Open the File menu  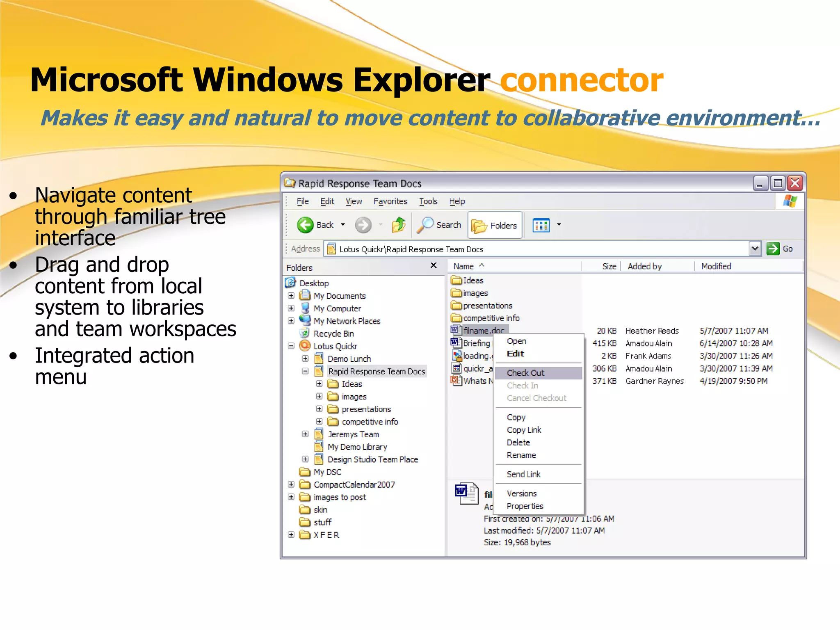click(303, 201)
